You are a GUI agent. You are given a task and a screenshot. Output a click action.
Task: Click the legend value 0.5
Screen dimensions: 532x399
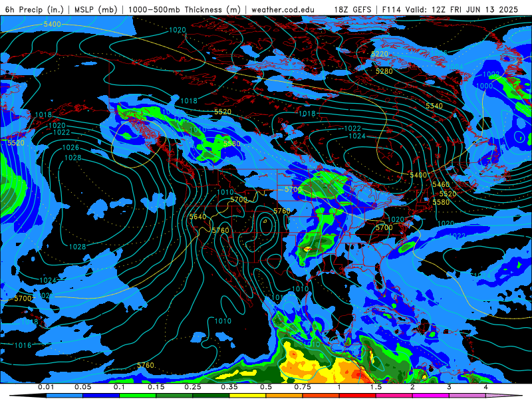(266, 387)
